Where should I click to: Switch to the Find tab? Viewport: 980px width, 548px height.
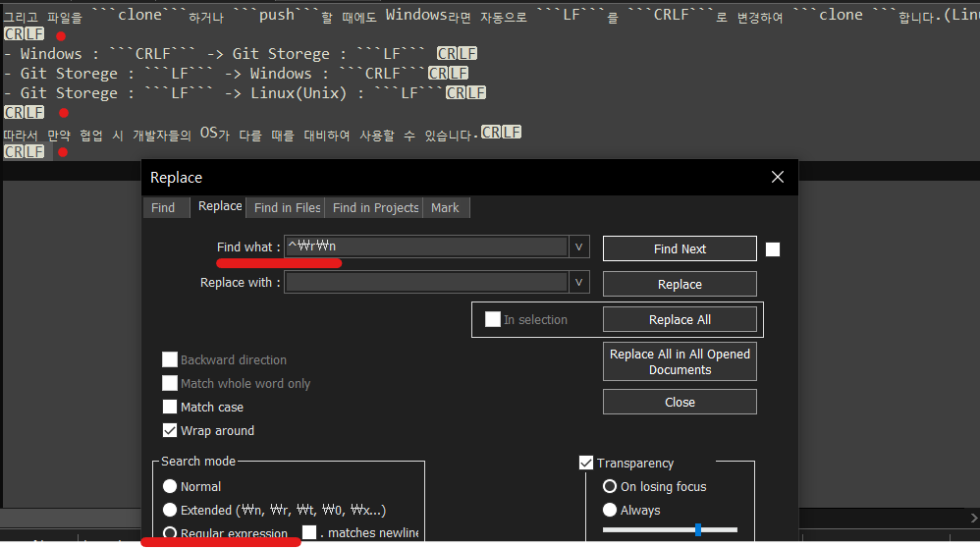pyautogui.click(x=164, y=208)
